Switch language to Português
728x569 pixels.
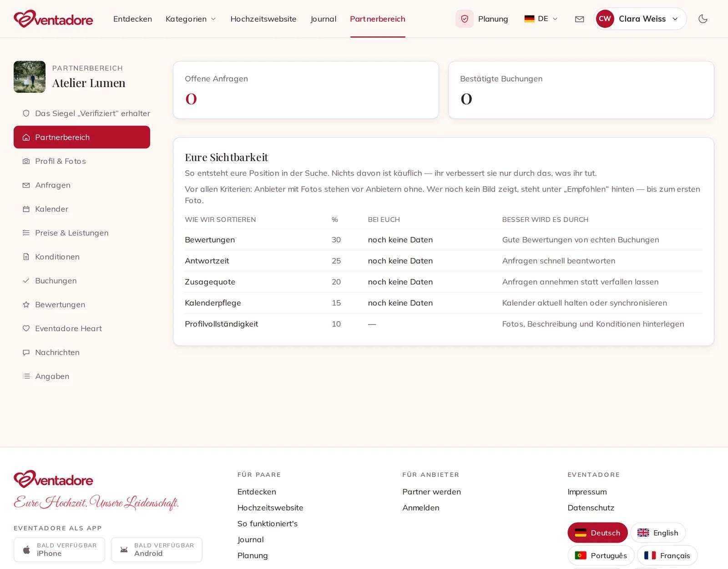pyautogui.click(x=601, y=555)
